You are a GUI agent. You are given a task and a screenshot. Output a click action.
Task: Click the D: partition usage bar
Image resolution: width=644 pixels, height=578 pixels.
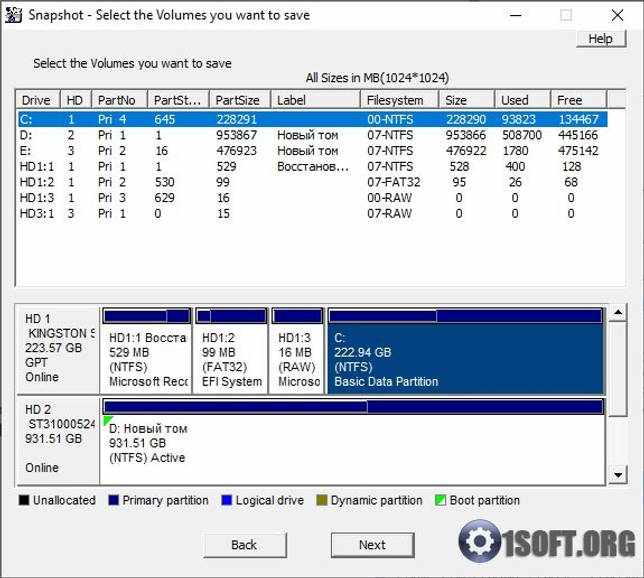[x=353, y=407]
